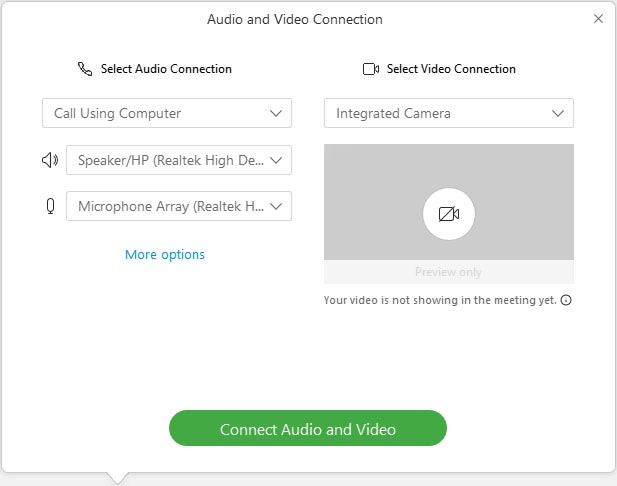Expand the Speaker/HP output device dropdown
This screenshot has height=486, width=617.
point(179,160)
